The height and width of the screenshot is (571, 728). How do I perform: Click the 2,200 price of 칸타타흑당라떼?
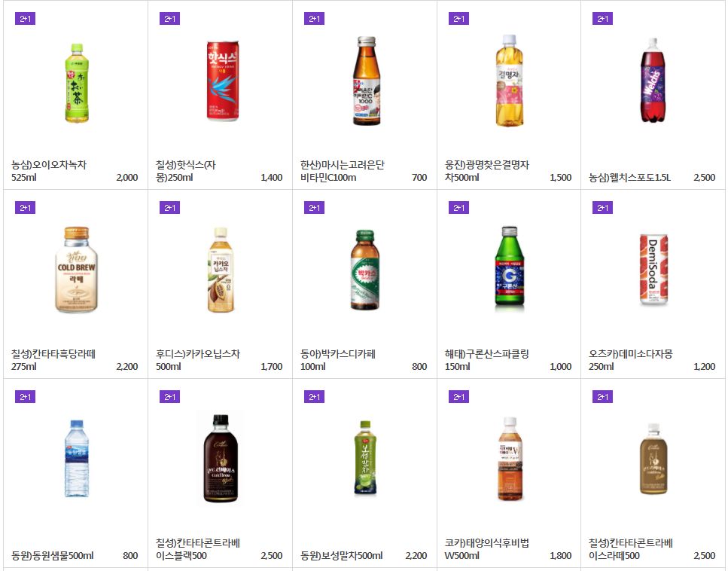(127, 367)
